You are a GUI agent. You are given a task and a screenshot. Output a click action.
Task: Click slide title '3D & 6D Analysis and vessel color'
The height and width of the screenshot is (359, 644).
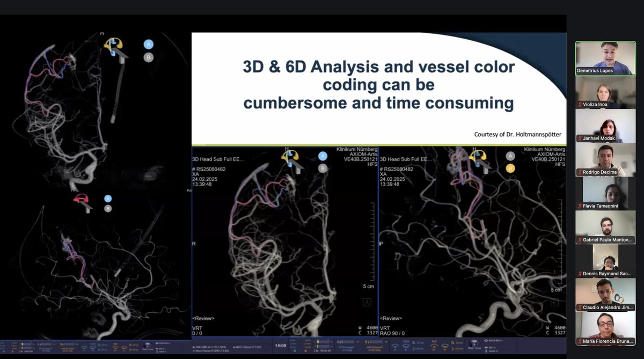click(x=379, y=67)
